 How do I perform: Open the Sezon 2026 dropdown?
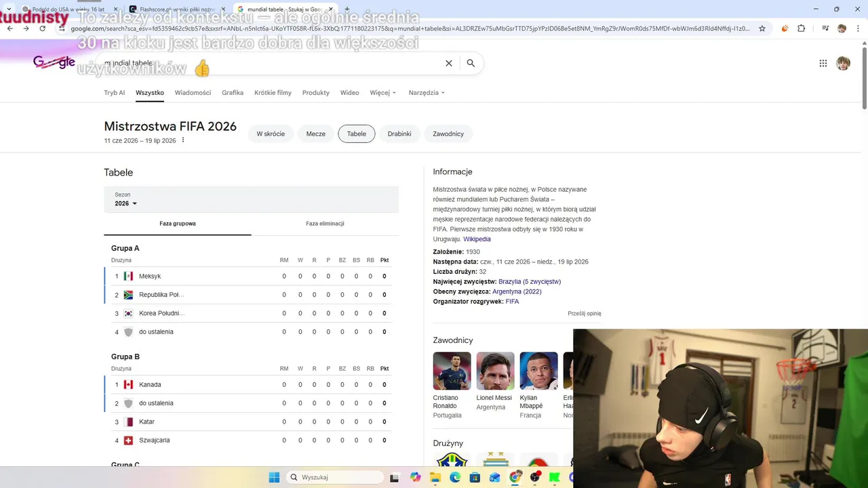125,203
